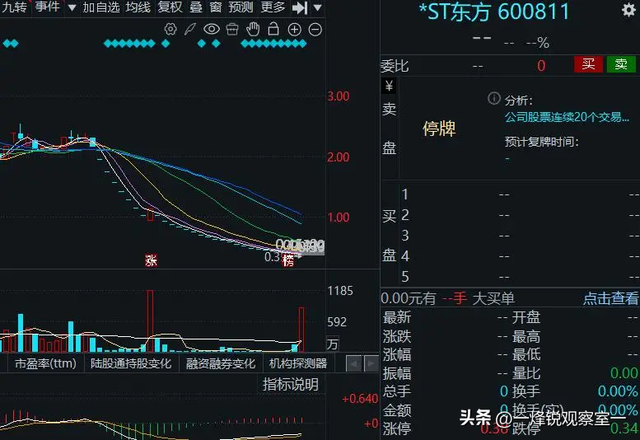Toggle the chart lock icon
The height and width of the screenshot is (440, 640).
(x=273, y=29)
